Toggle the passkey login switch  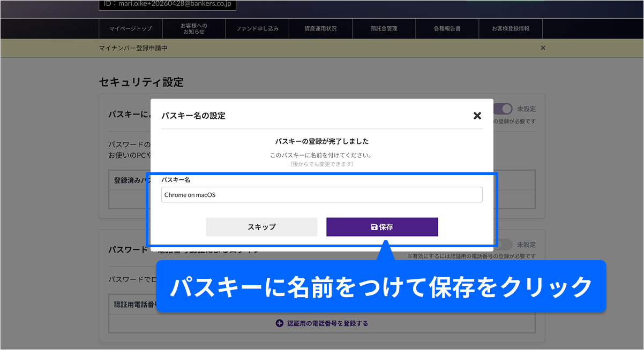click(503, 109)
